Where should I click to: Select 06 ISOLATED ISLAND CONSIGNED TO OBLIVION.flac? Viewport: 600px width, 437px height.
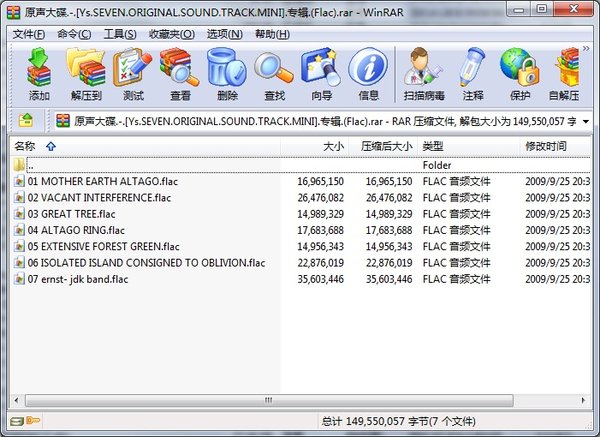pyautogui.click(x=146, y=263)
